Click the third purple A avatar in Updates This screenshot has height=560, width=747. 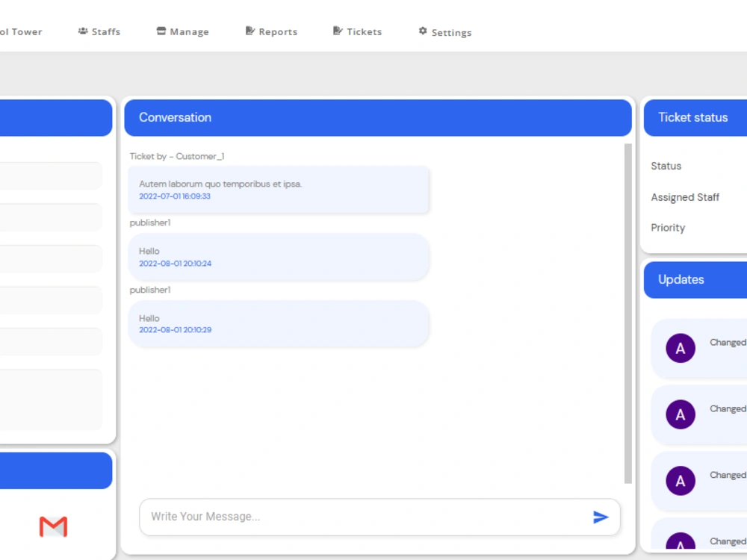coord(681,480)
